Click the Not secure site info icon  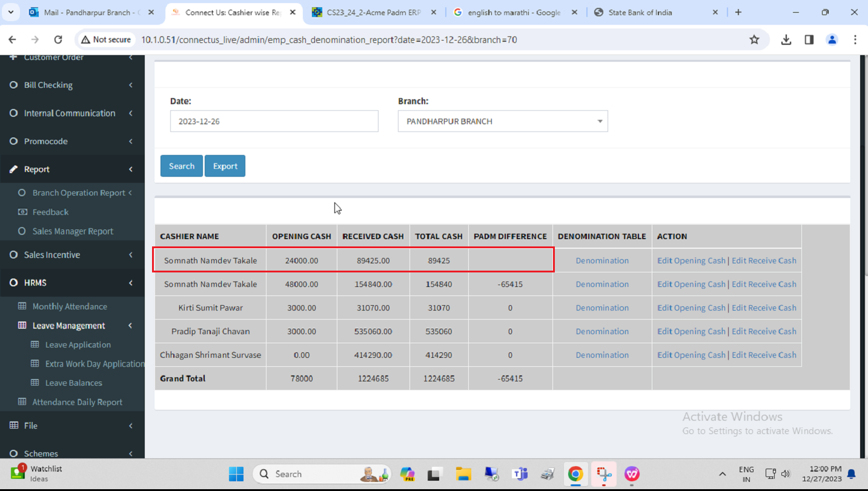pyautogui.click(x=107, y=39)
